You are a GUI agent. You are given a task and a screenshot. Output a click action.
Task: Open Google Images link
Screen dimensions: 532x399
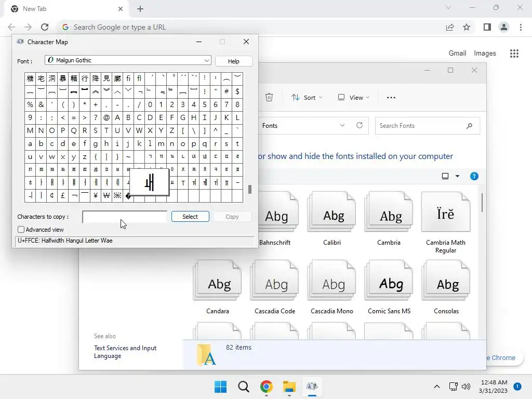[x=485, y=54]
